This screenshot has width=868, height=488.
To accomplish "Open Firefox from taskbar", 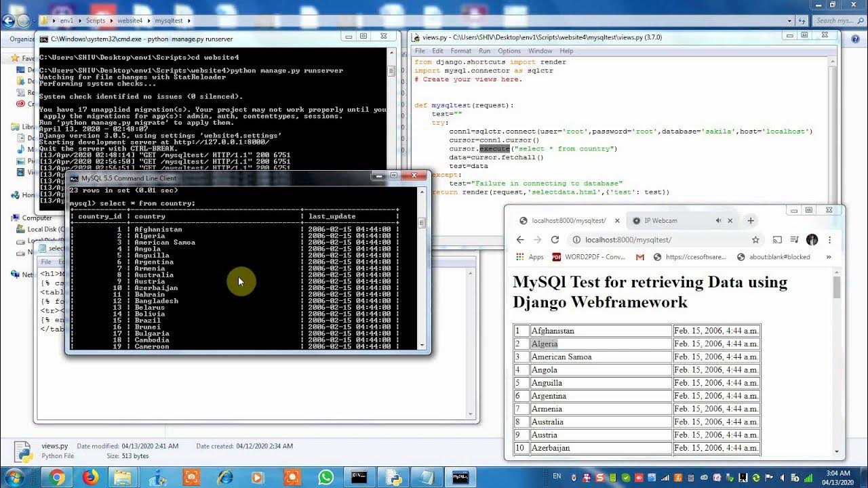I will pyautogui.click(x=90, y=477).
